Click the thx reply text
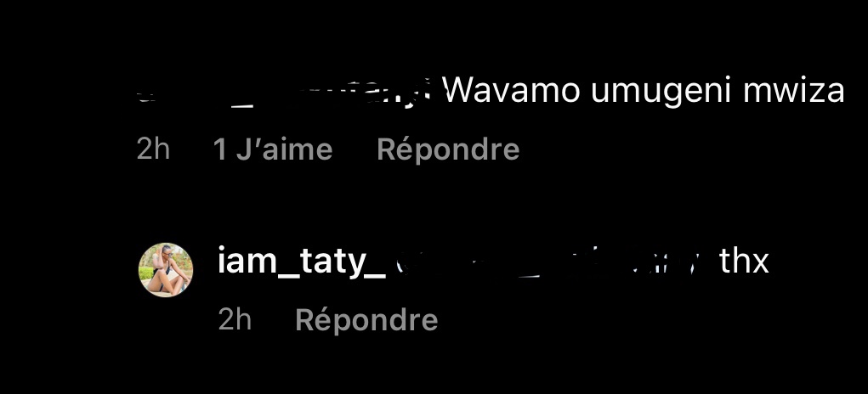This screenshot has width=868, height=394. pos(744,262)
